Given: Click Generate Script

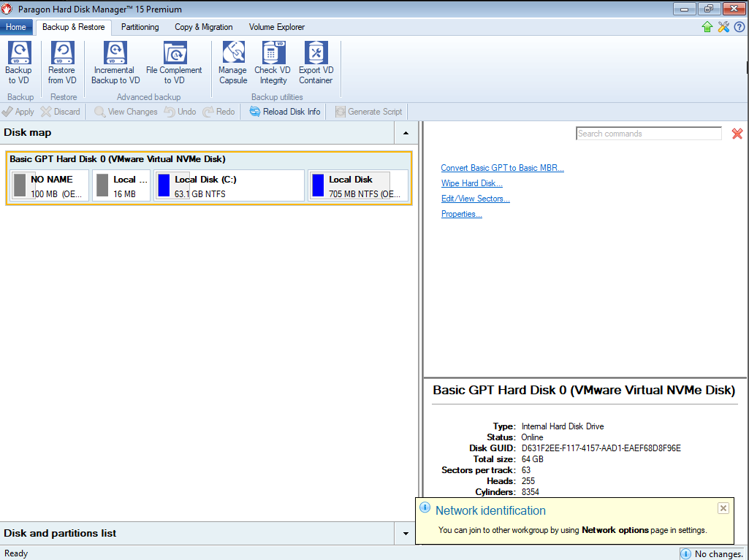Looking at the screenshot, I should coord(369,112).
